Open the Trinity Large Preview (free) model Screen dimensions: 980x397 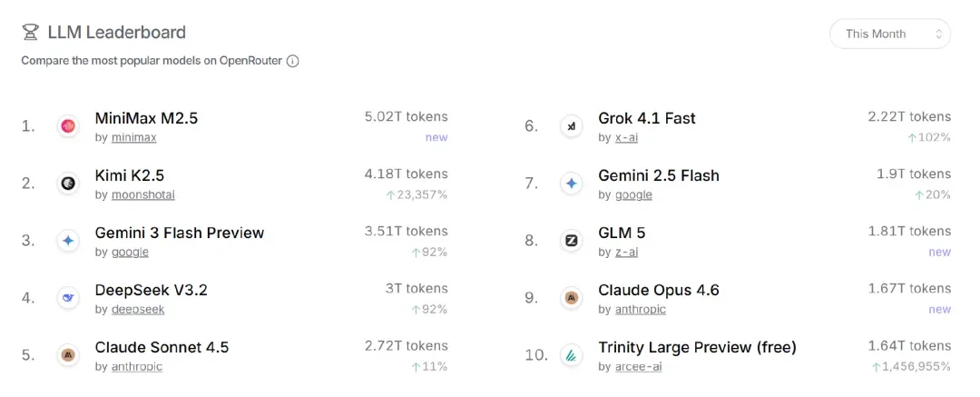point(697,347)
